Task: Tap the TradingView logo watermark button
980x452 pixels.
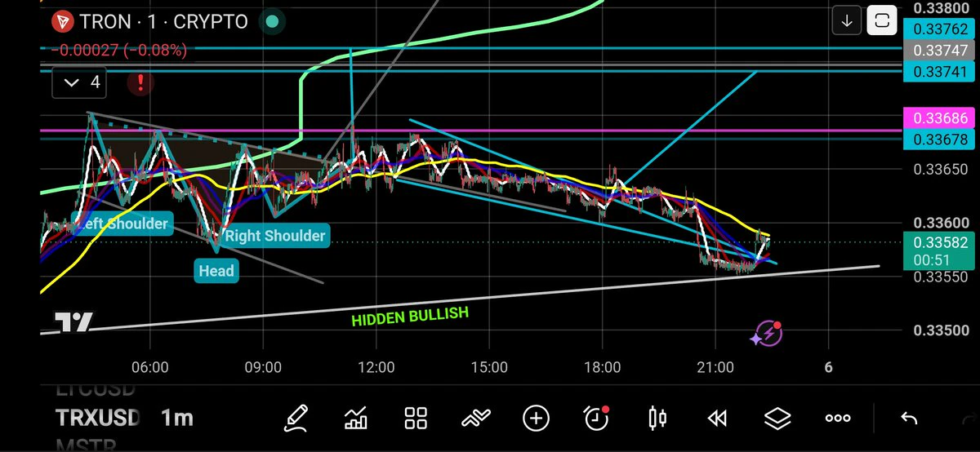Action: [x=73, y=322]
